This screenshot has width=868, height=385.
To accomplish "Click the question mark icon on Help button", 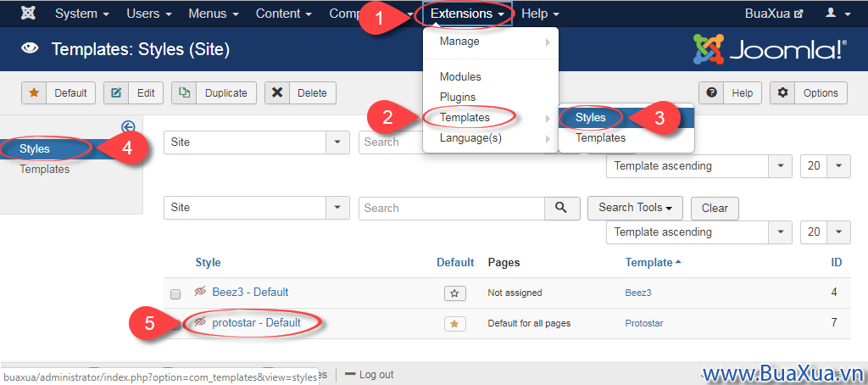I will 711,93.
